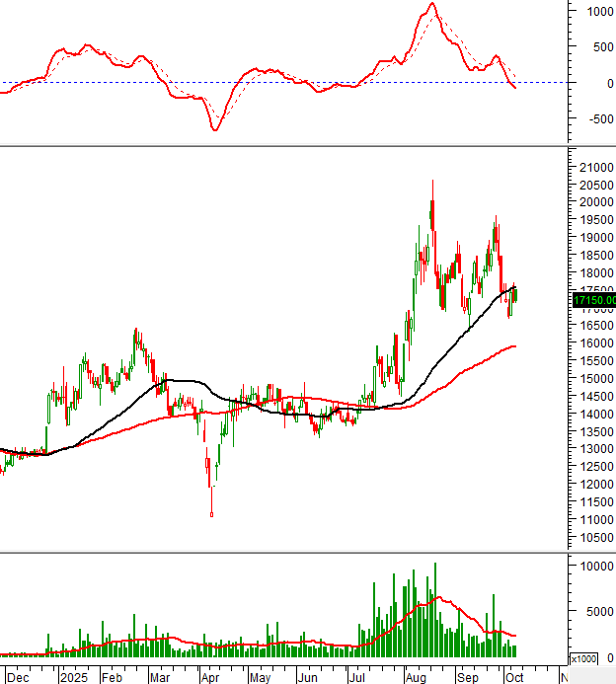
Task: Click the 2025 year marker on time axis
Action: tap(74, 678)
